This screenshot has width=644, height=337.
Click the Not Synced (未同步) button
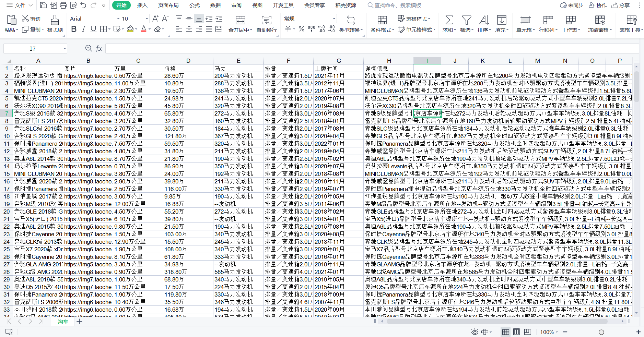(x=572, y=5)
